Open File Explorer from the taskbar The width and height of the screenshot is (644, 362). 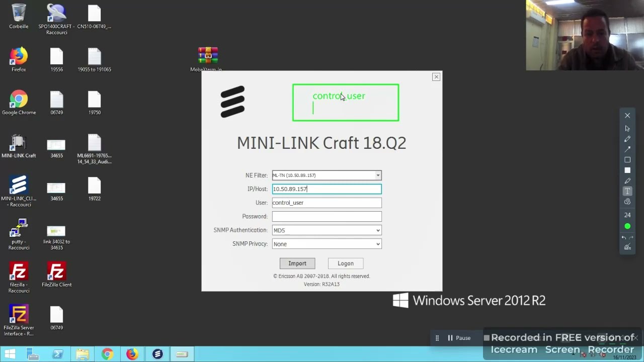[x=83, y=354]
